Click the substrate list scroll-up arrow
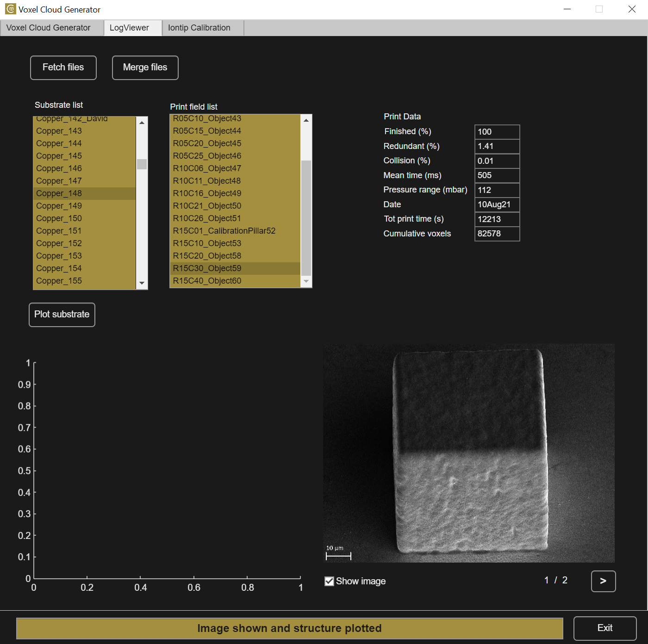The height and width of the screenshot is (644, 648). pyautogui.click(x=142, y=122)
